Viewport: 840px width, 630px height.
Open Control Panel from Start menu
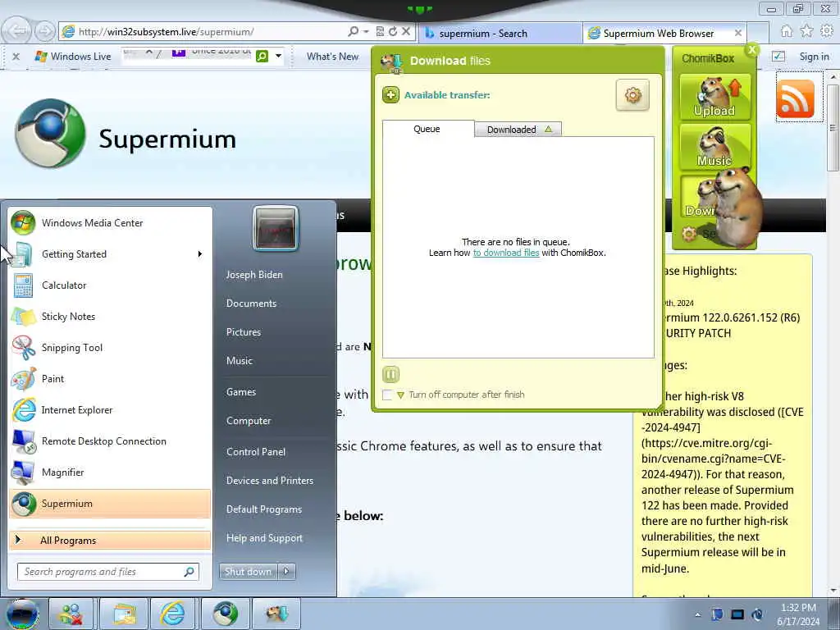coord(256,452)
